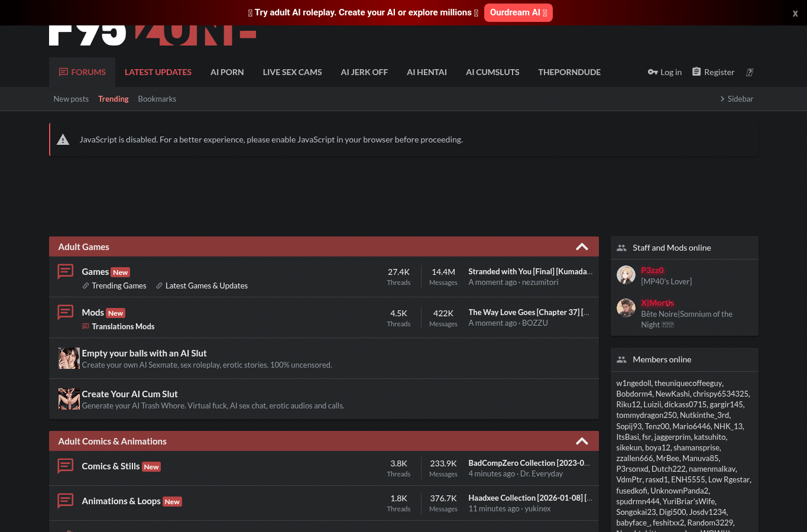
Task: Click the people icon in Staff and Mods online
Action: (x=621, y=248)
